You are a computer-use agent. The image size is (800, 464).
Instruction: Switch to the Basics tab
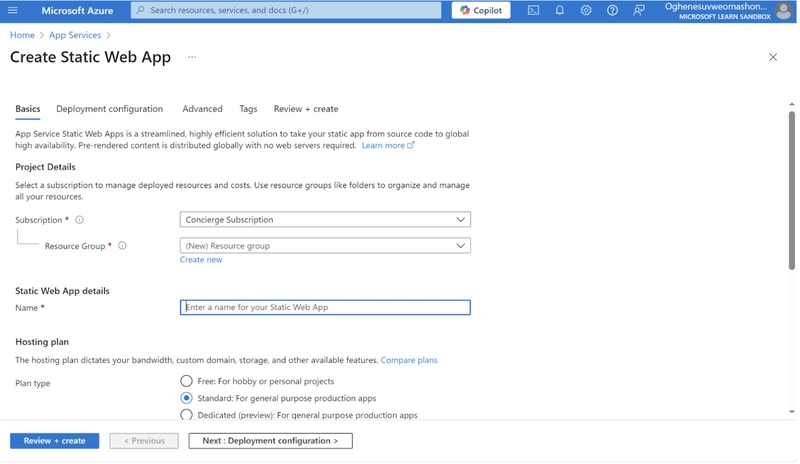(28, 109)
